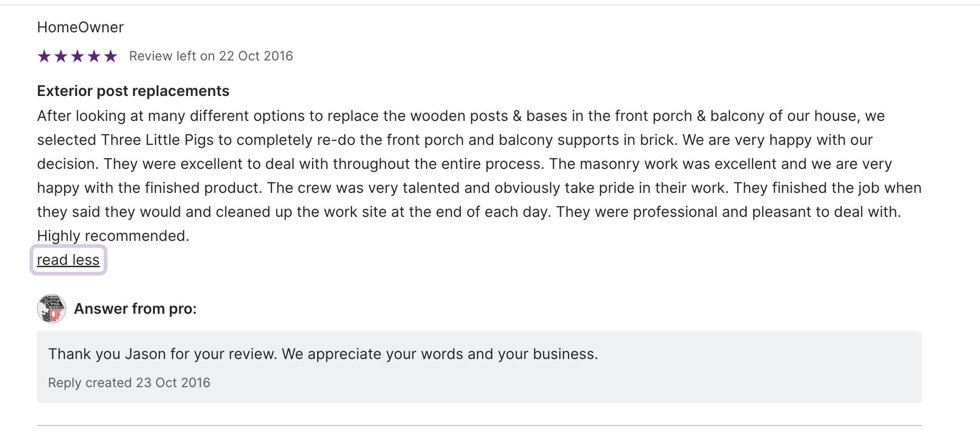Click Three Little Pigs in review text
The height and width of the screenshot is (431, 980).
157,140
